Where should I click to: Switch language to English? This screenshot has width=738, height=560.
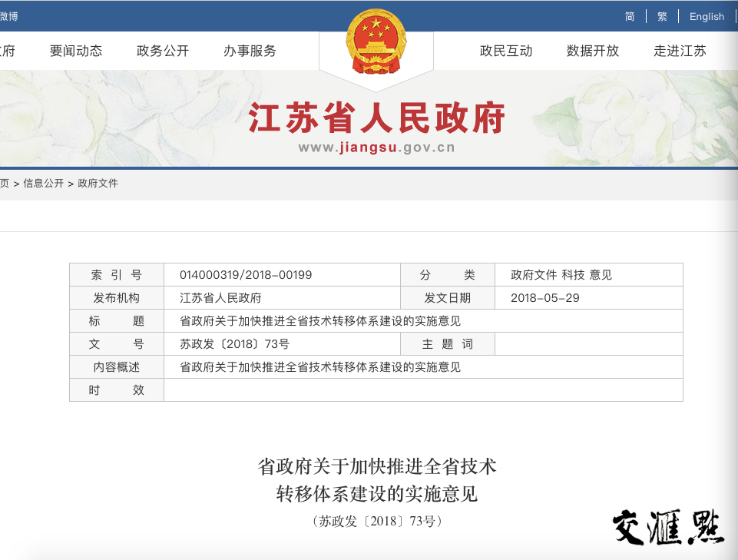[x=707, y=16]
